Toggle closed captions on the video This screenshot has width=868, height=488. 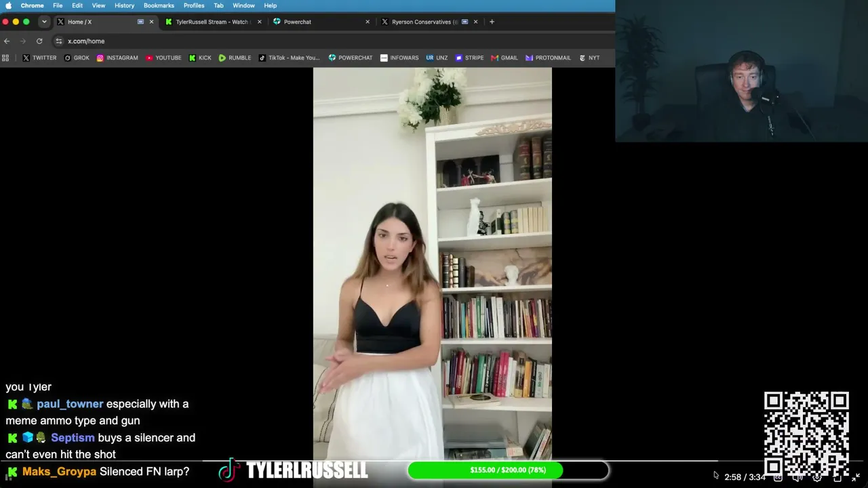click(x=778, y=477)
